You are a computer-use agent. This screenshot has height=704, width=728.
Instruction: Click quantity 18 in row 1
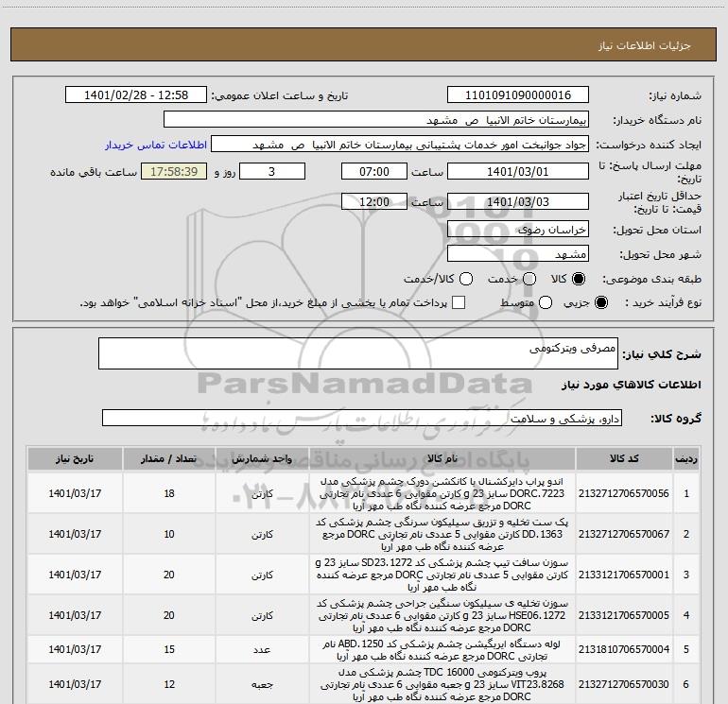[169, 493]
